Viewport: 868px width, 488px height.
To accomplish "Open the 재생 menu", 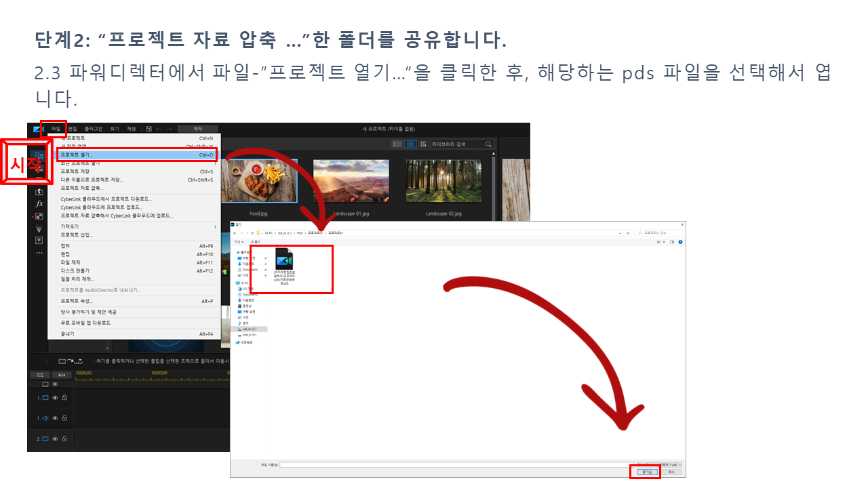I will coord(132,128).
